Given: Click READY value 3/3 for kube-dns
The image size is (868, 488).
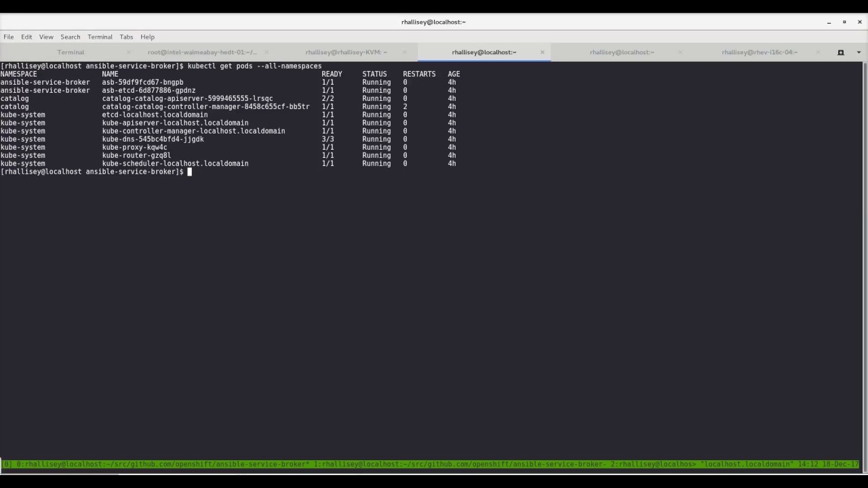Looking at the screenshot, I should [x=328, y=139].
